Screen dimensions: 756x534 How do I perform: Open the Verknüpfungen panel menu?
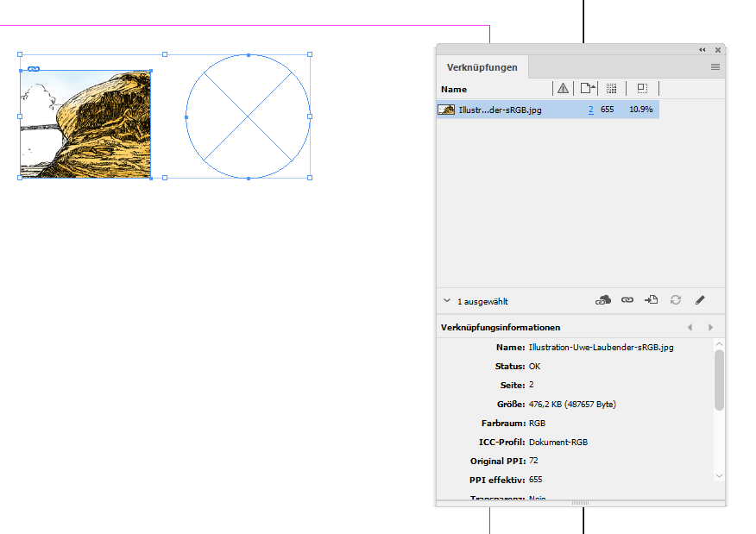(x=715, y=67)
